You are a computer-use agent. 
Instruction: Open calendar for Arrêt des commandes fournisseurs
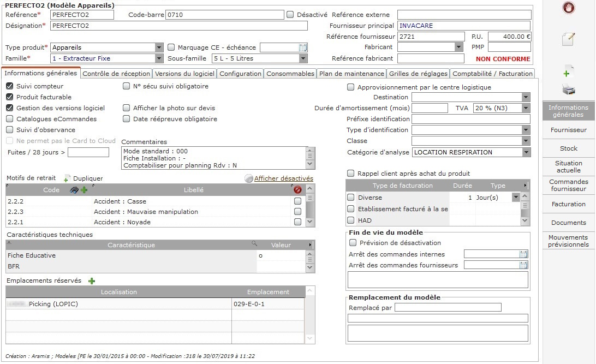pyautogui.click(x=523, y=265)
